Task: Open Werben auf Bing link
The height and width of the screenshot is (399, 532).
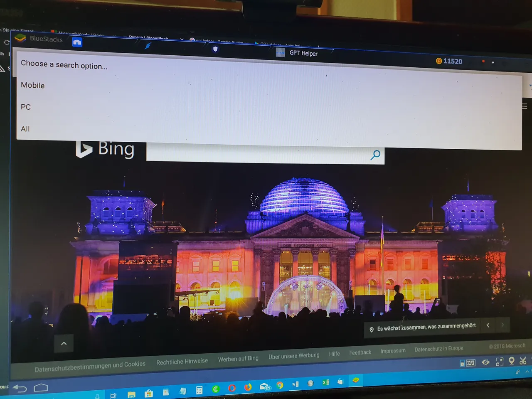Action: [238, 359]
